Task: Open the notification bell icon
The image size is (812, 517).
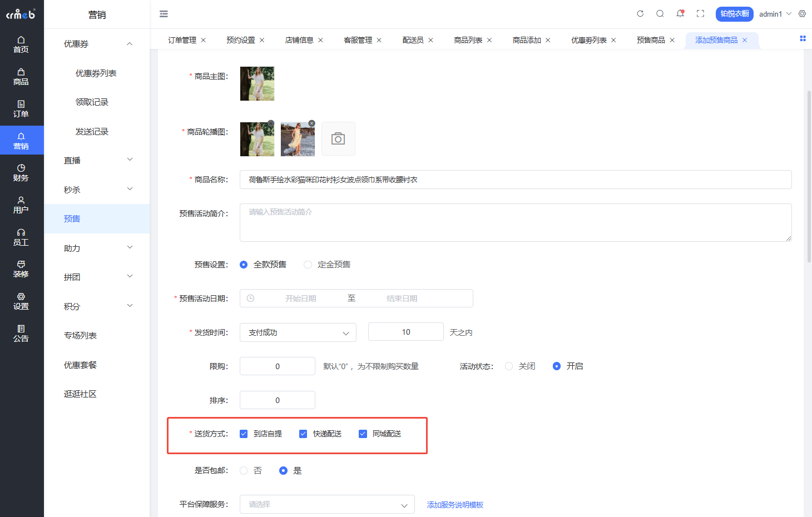Action: pyautogui.click(x=680, y=14)
